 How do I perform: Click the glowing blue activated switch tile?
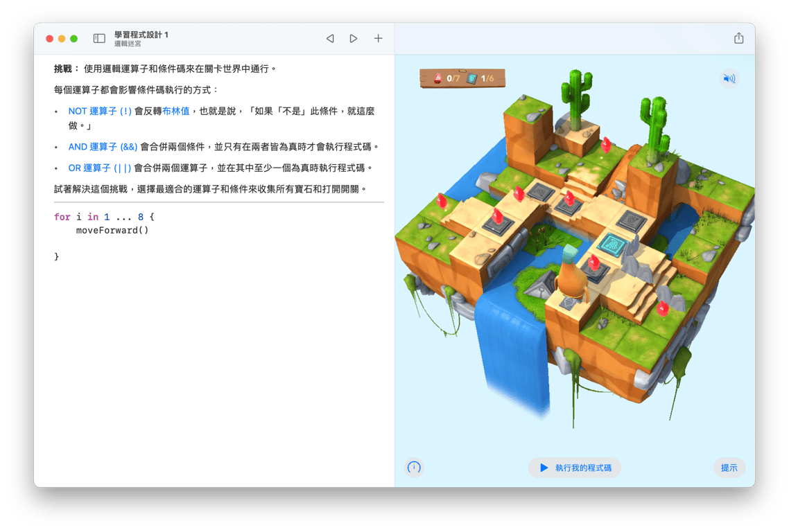coord(612,245)
